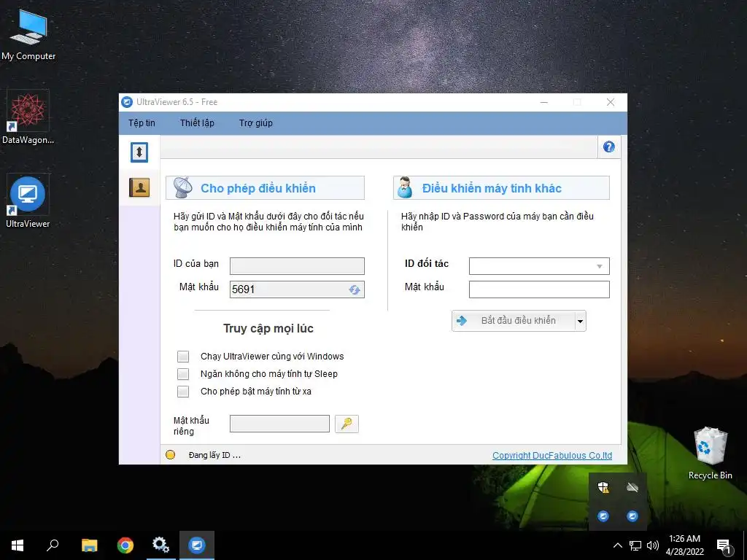Click the Đang lấy ID status text

pyautogui.click(x=214, y=455)
